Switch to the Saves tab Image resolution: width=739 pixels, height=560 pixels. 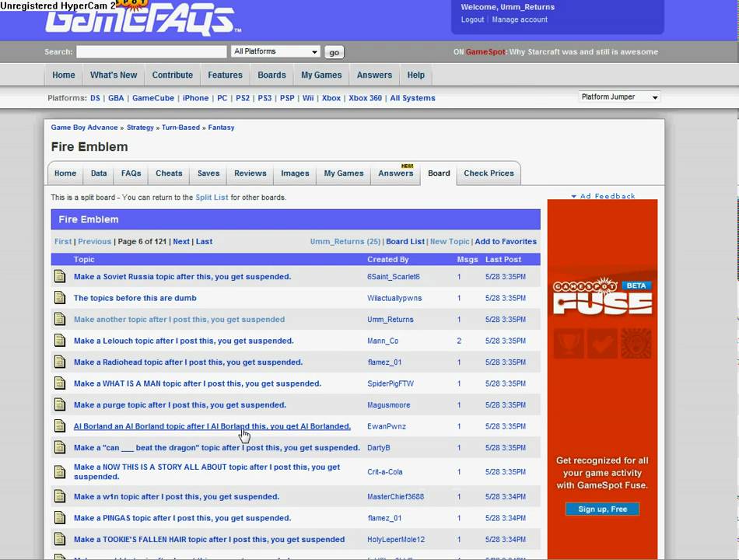(208, 173)
